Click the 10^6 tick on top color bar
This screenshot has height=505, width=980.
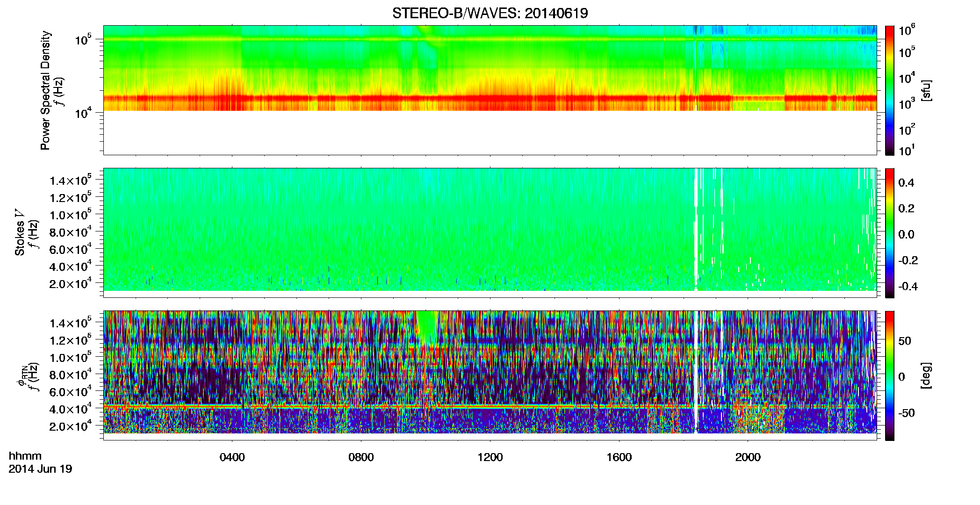click(x=907, y=31)
